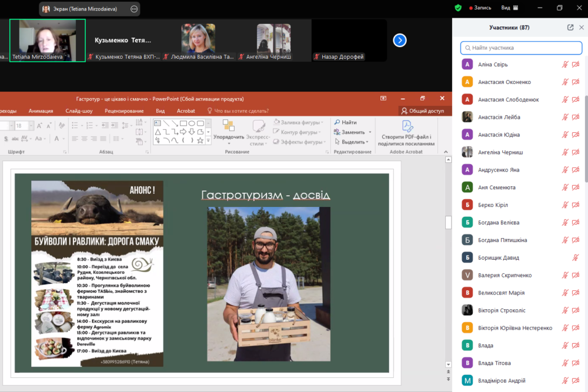Close the participants panel
The width and height of the screenshot is (588, 392).
click(582, 28)
